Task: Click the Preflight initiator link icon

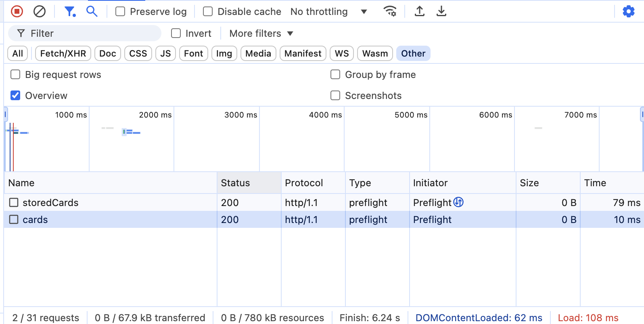Action: 458,202
